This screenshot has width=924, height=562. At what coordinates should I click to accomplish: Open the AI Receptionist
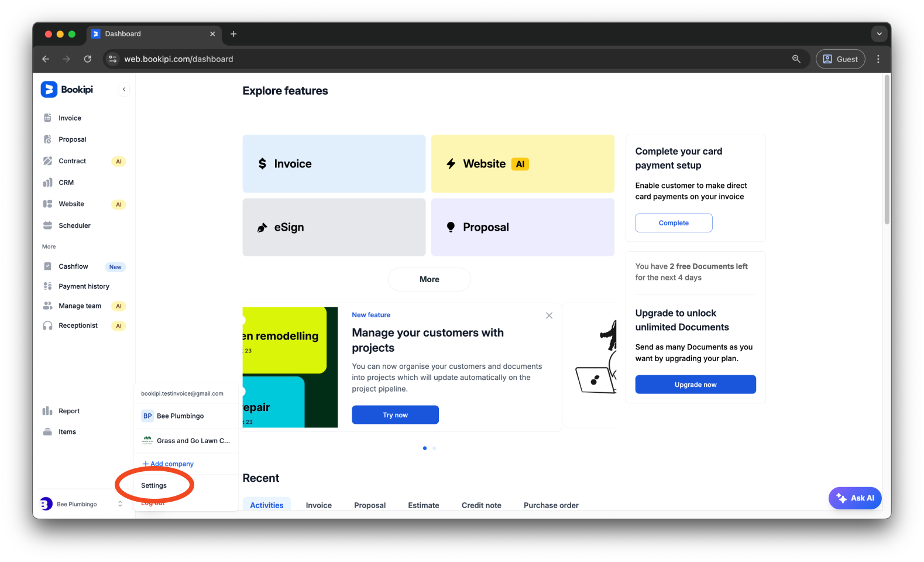click(x=78, y=325)
